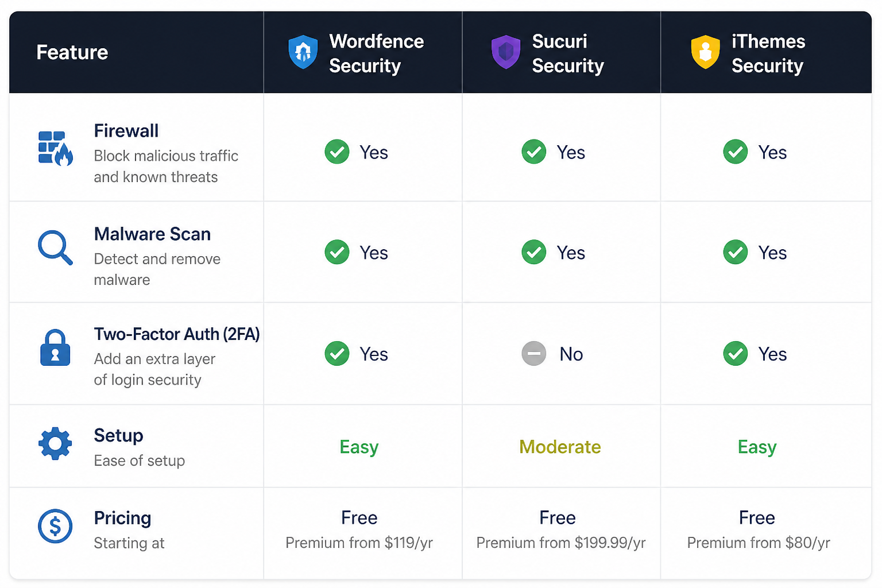Click green check for Wordfence Firewall
This screenshot has height=588, width=882.
pyautogui.click(x=337, y=152)
